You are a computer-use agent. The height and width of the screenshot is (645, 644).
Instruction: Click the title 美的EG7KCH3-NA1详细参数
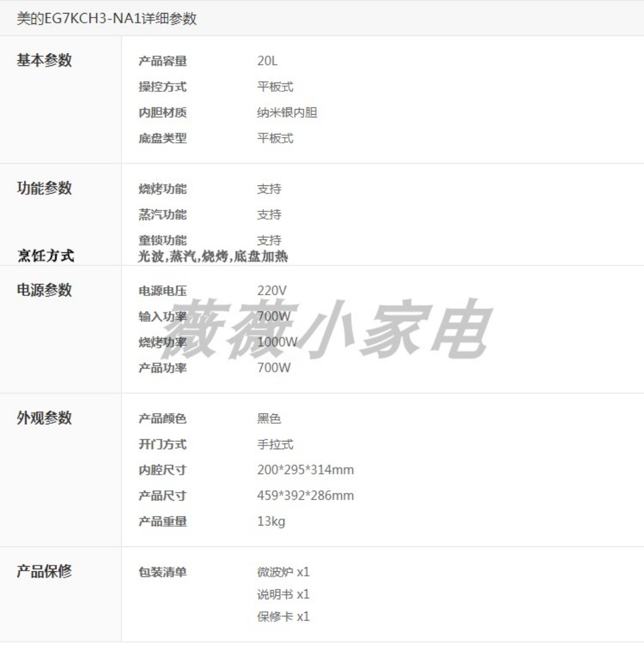[106, 19]
